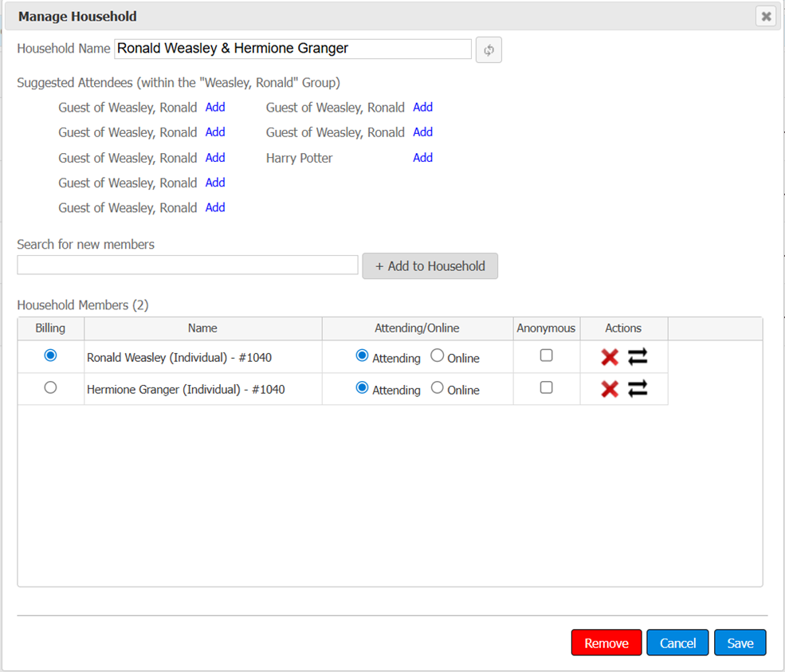Click the Household Members (2) label
The image size is (785, 672).
coord(83,305)
